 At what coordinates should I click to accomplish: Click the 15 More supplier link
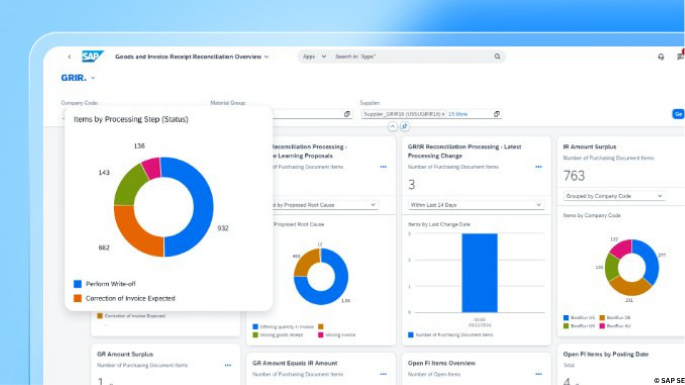pyautogui.click(x=458, y=114)
